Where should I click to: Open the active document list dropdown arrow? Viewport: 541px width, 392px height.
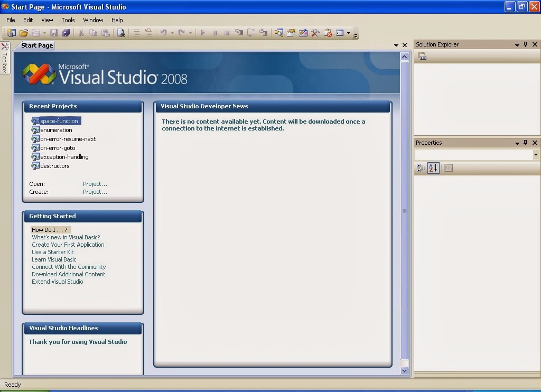396,45
